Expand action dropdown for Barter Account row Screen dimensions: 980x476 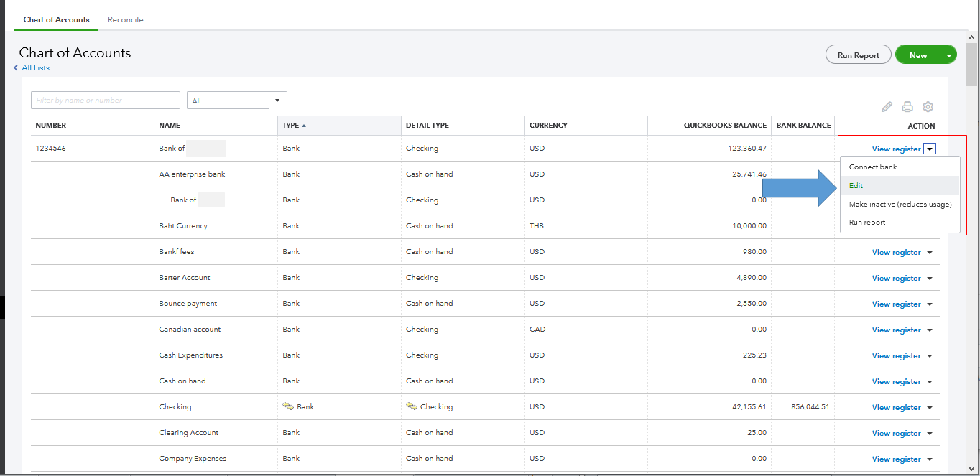tap(930, 278)
